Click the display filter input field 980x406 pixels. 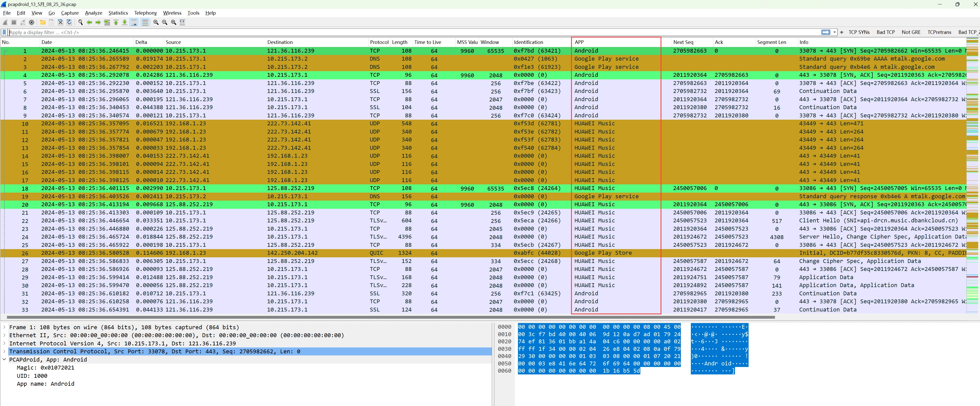(x=380, y=32)
